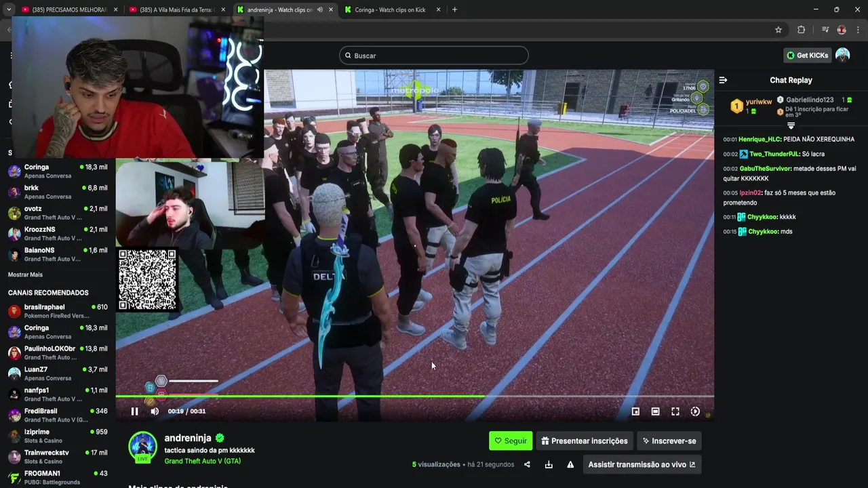
Task: Open Chrome media controls icon
Action: (x=825, y=30)
